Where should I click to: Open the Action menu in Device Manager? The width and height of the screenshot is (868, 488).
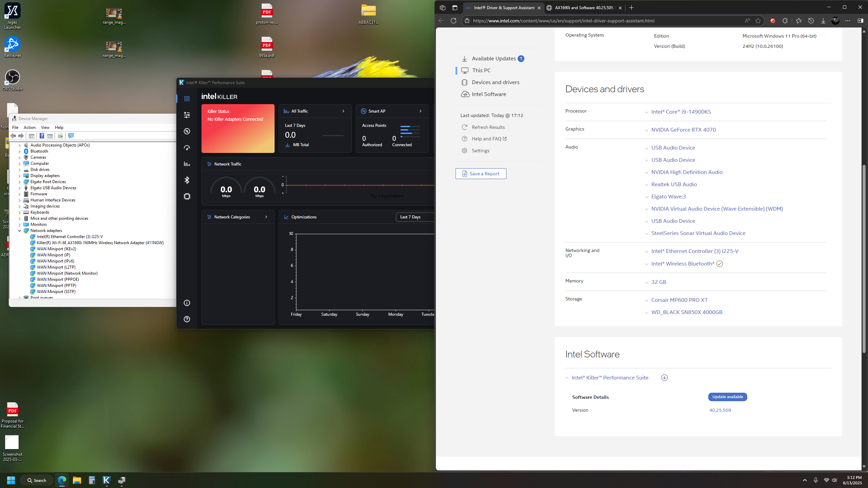pyautogui.click(x=30, y=128)
